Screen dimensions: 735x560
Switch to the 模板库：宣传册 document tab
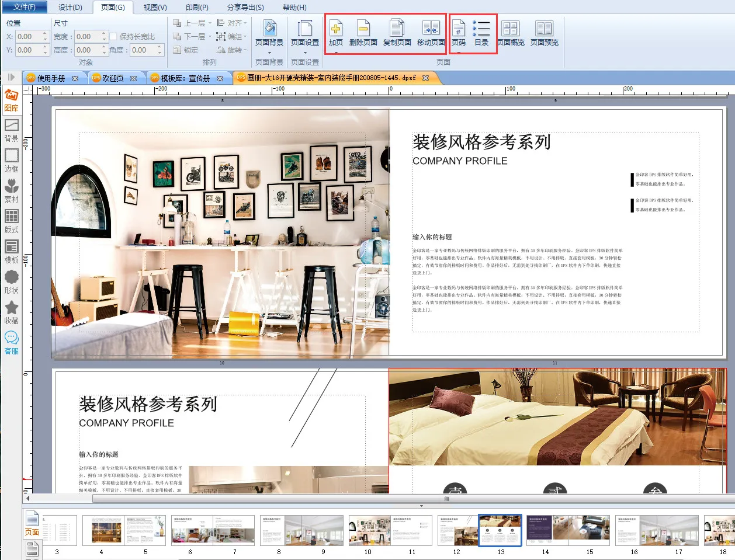[185, 78]
